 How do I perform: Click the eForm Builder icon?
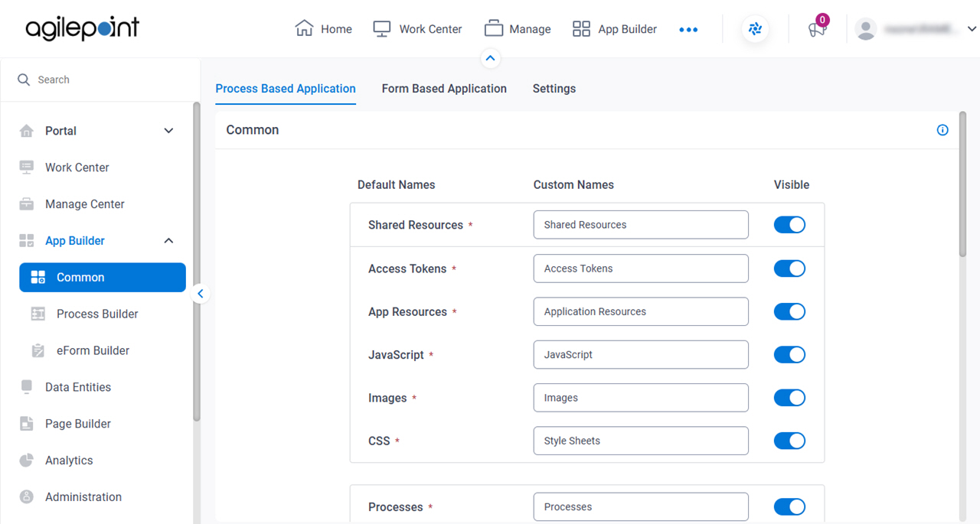click(38, 350)
